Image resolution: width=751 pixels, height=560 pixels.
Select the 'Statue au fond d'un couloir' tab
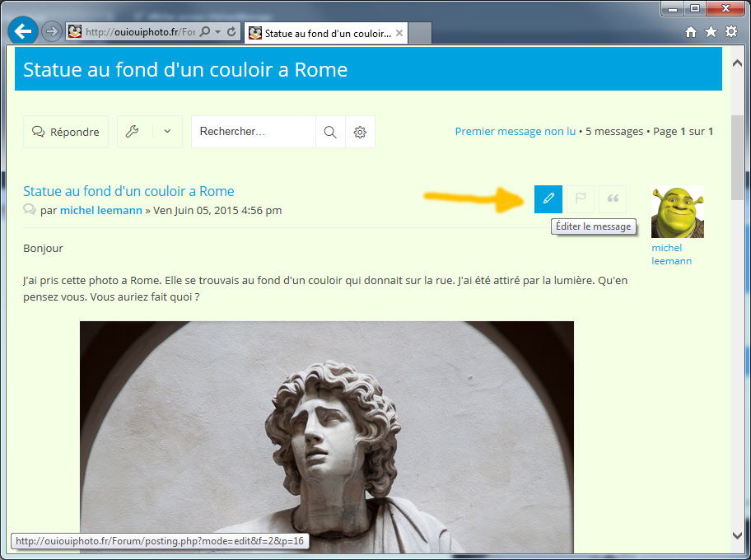326,33
